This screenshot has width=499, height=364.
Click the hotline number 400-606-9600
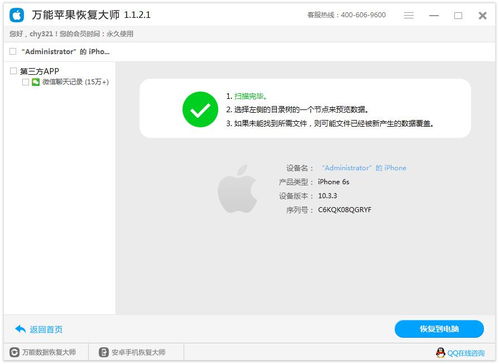point(363,15)
